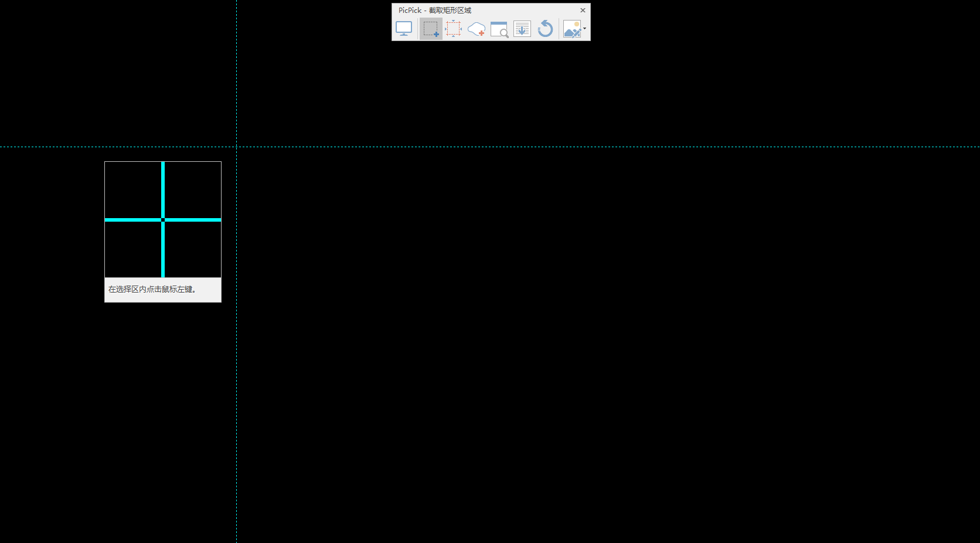980x543 pixels.
Task: Click the magnifier preview's upper-right quadrant
Action: [x=193, y=189]
